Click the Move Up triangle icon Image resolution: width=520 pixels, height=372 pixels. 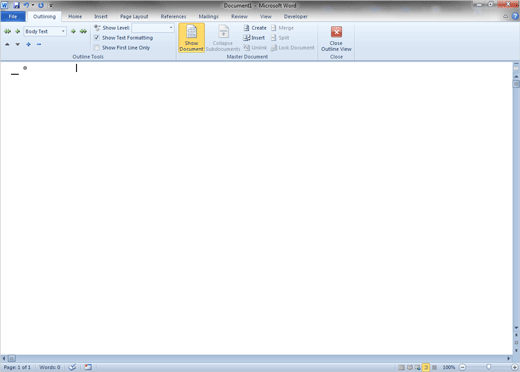pos(7,44)
